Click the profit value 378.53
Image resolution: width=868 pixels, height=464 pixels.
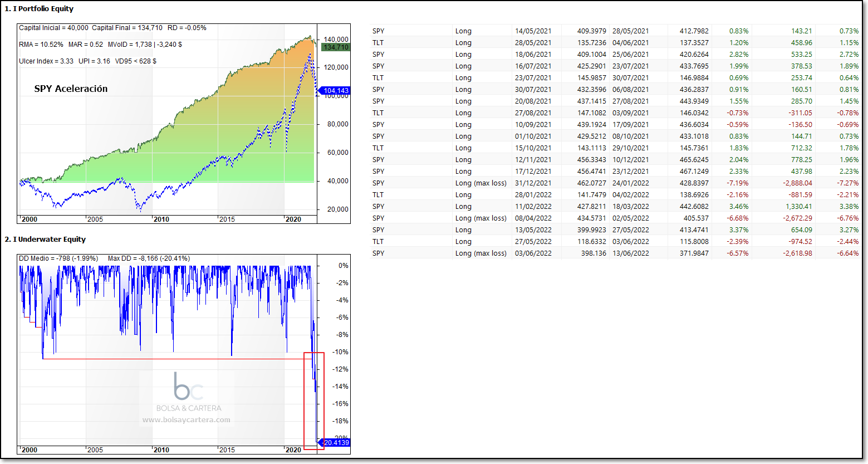coord(802,66)
